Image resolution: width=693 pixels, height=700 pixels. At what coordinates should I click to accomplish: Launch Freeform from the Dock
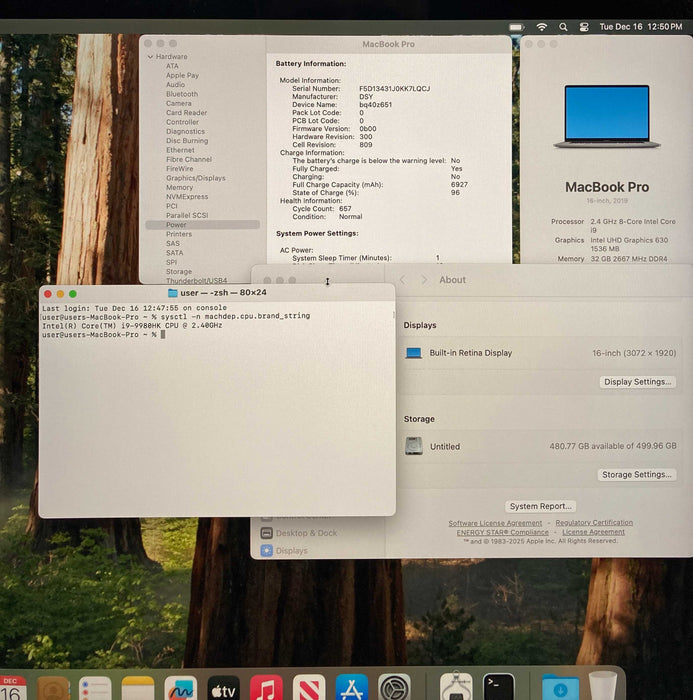click(180, 688)
